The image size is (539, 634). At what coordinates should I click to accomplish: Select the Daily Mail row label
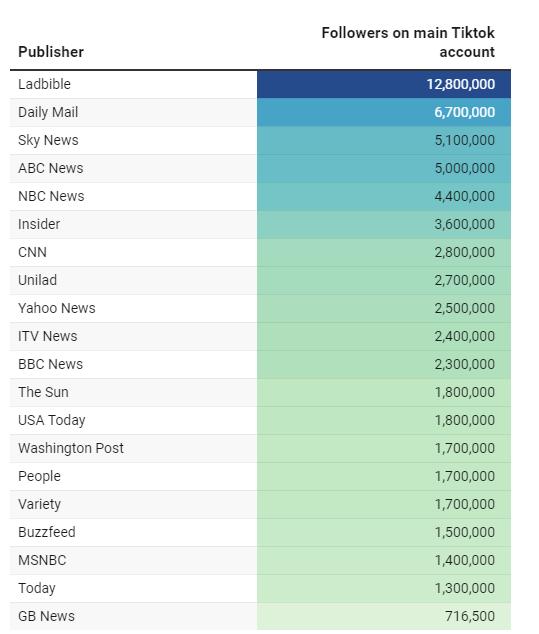(48, 112)
